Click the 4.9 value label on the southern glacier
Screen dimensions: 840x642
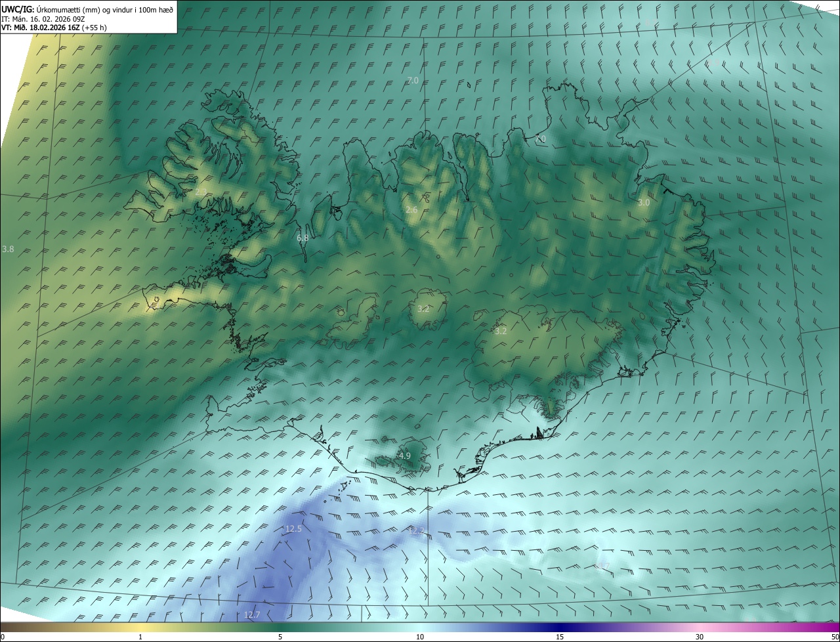405,456
